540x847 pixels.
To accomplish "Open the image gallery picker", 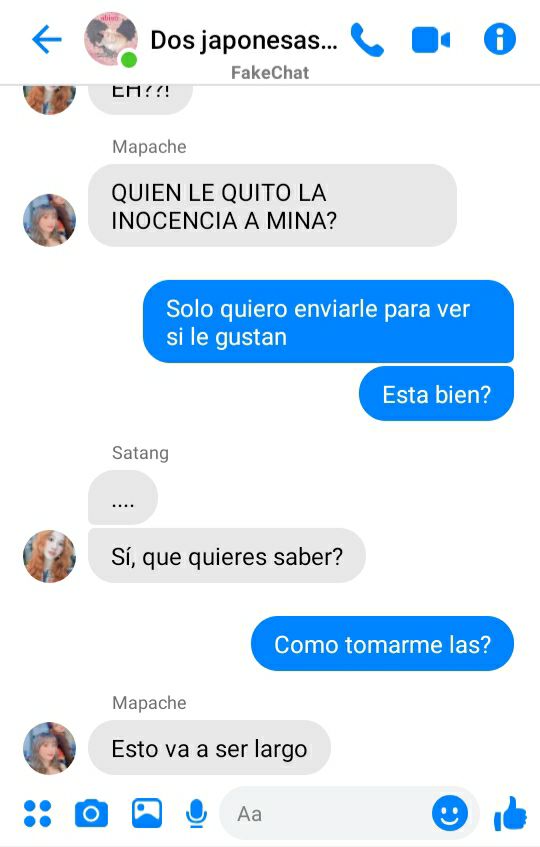I will click(x=147, y=813).
